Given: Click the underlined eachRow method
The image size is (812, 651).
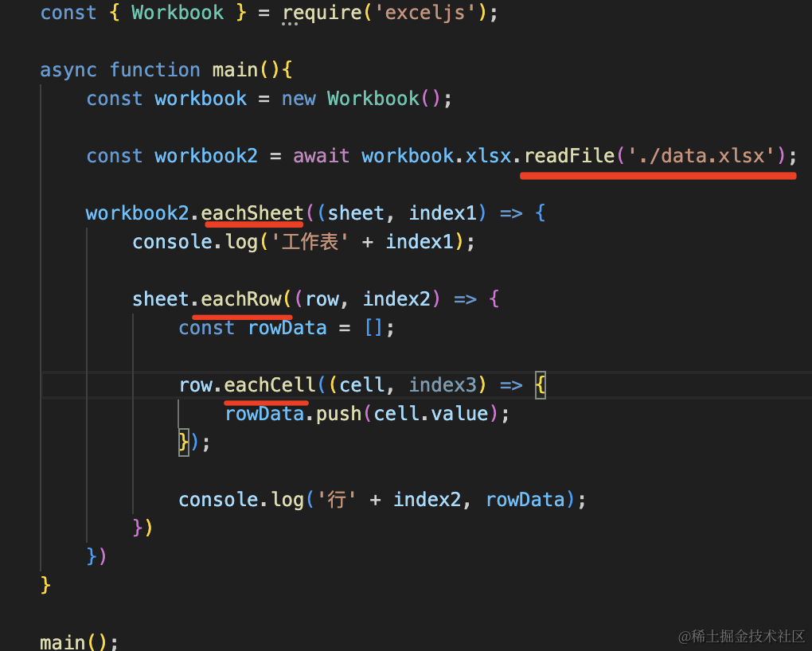Looking at the screenshot, I should pyautogui.click(x=241, y=299).
